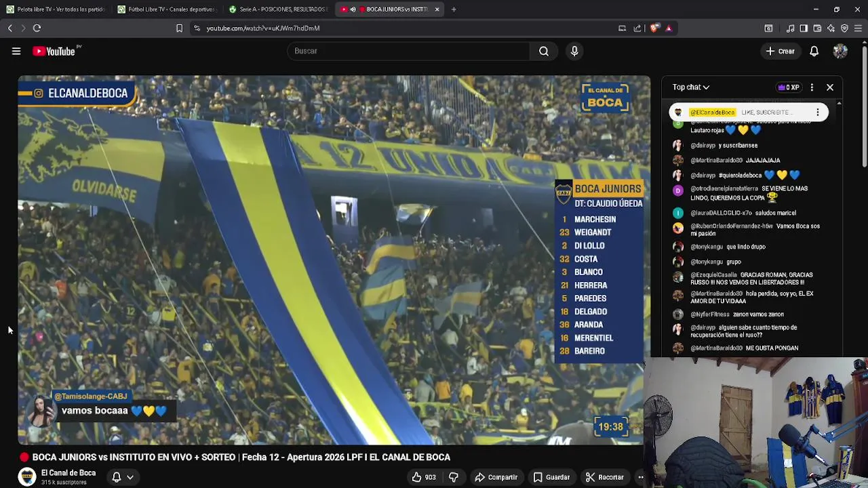Go back in browser history

(10, 28)
